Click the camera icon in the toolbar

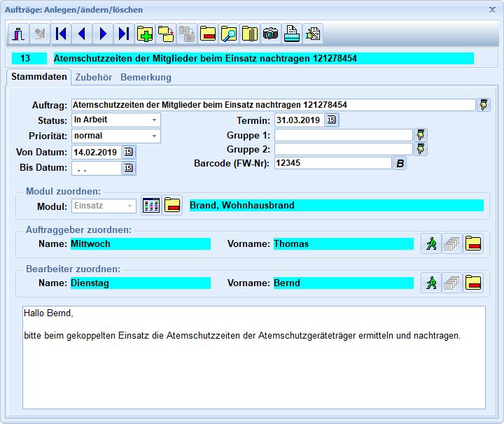tap(271, 34)
